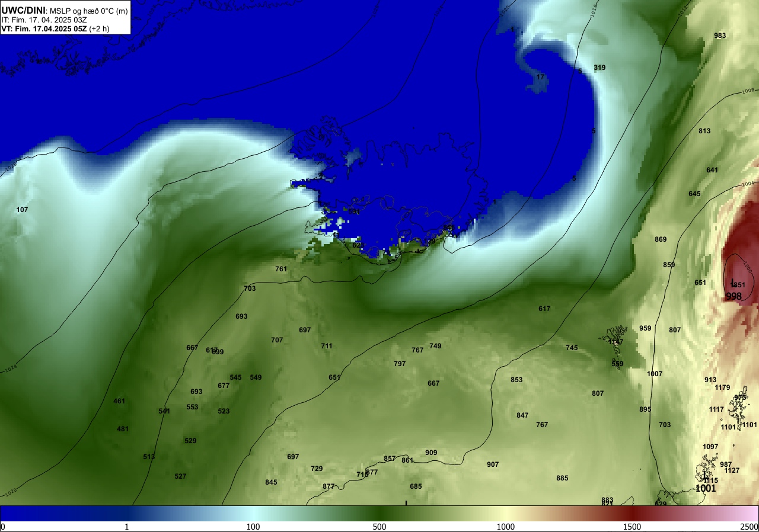Click the 541 height value
This screenshot has height=532, width=759.
coord(164,411)
